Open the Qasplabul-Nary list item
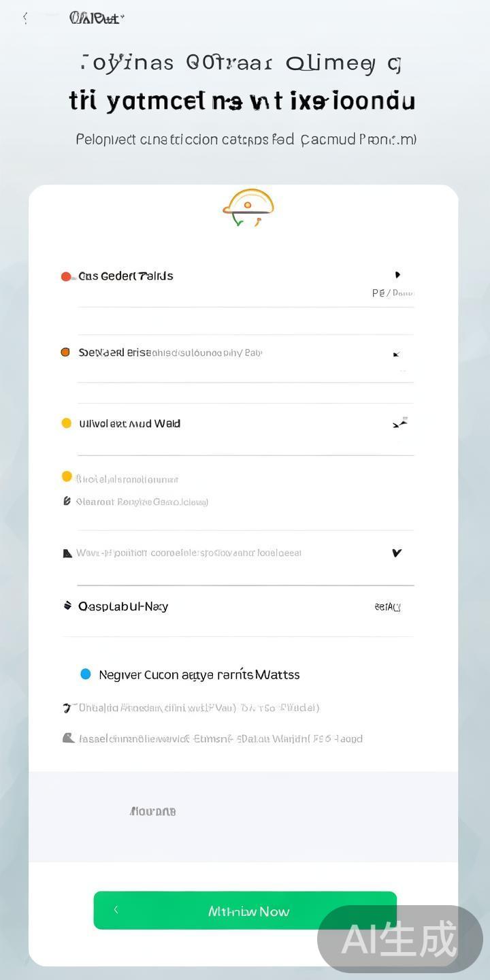This screenshot has height=980, width=490. tap(123, 606)
